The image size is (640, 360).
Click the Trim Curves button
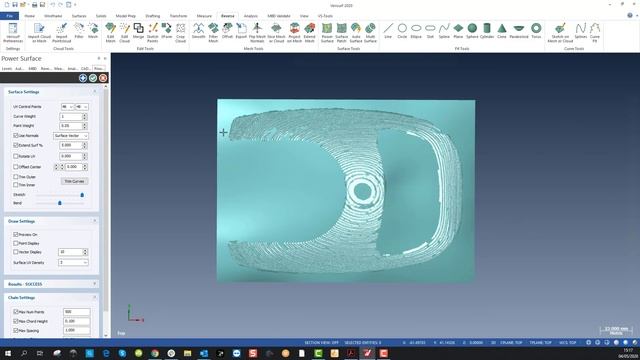pos(74,181)
